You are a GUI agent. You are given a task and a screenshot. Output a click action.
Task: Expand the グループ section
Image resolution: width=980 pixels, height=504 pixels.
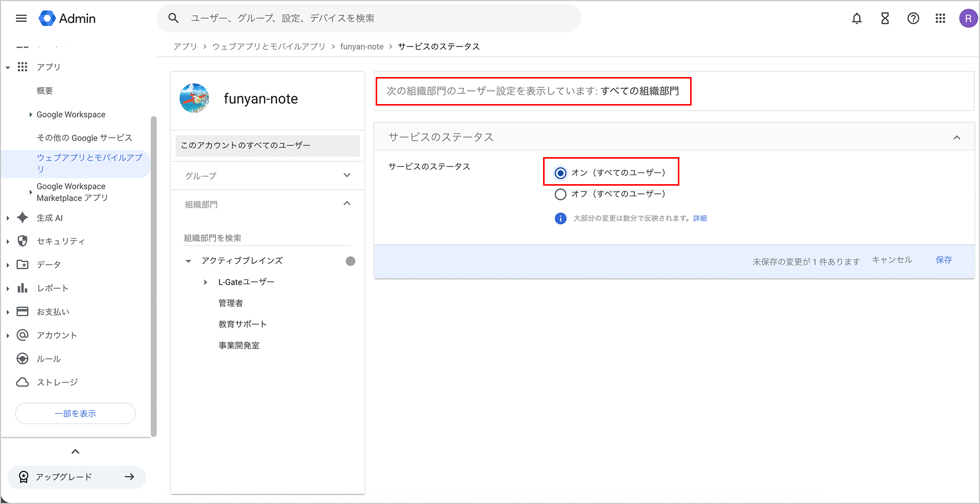click(x=347, y=175)
